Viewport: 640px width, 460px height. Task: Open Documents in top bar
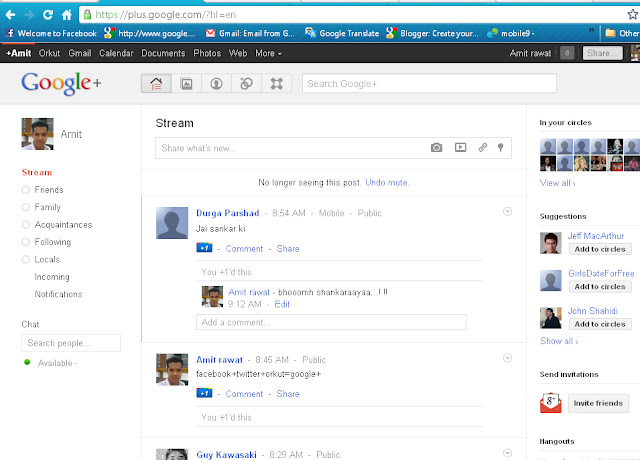click(163, 53)
